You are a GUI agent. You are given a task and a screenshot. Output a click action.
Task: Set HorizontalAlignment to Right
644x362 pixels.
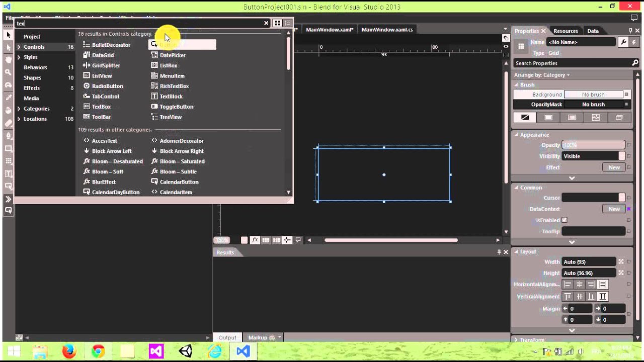tap(591, 285)
